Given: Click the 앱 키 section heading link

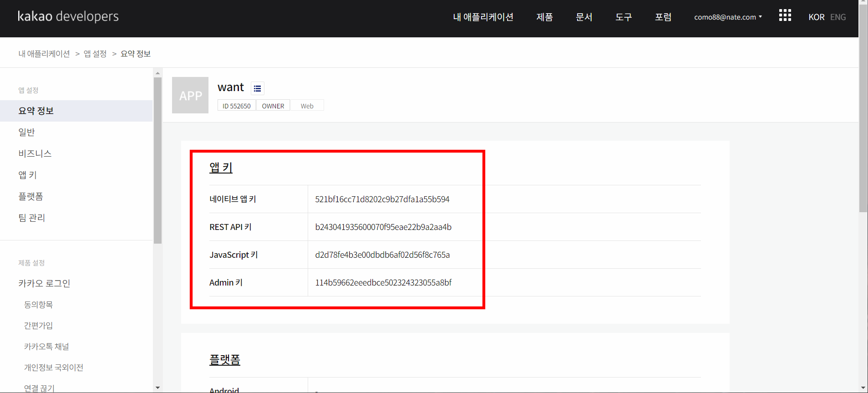Looking at the screenshot, I should [221, 168].
